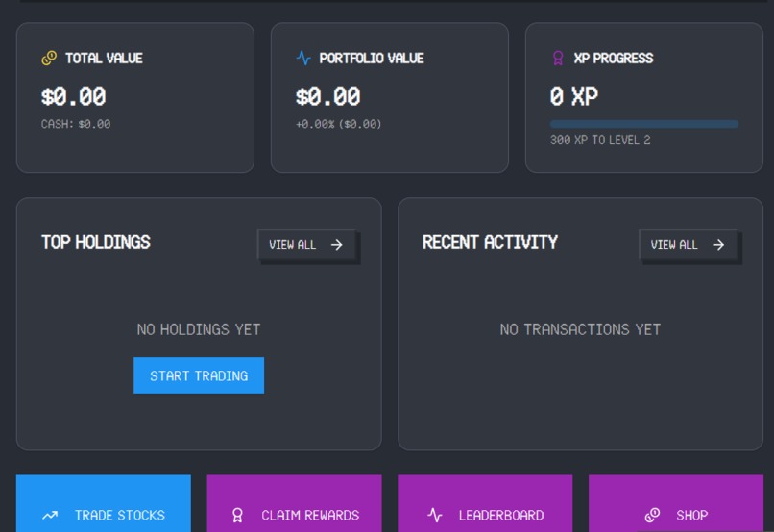The height and width of the screenshot is (532, 774).
Task: Click the coins icon on Shop
Action: click(652, 516)
